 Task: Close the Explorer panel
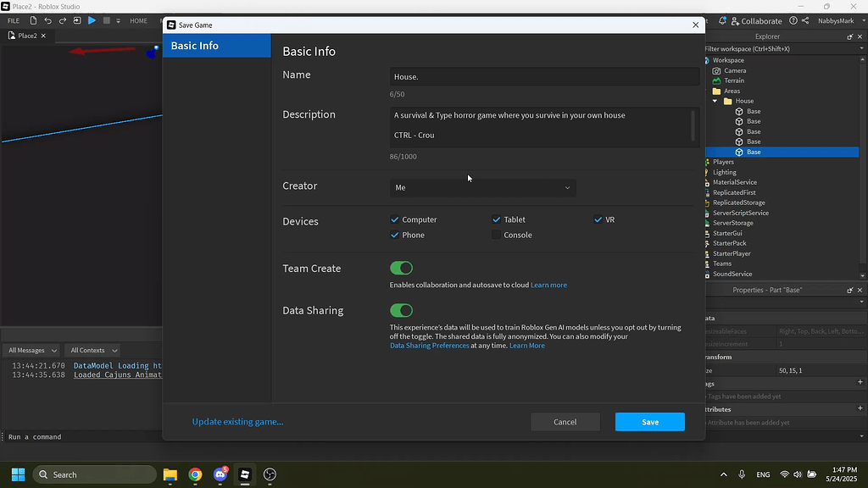click(860, 36)
